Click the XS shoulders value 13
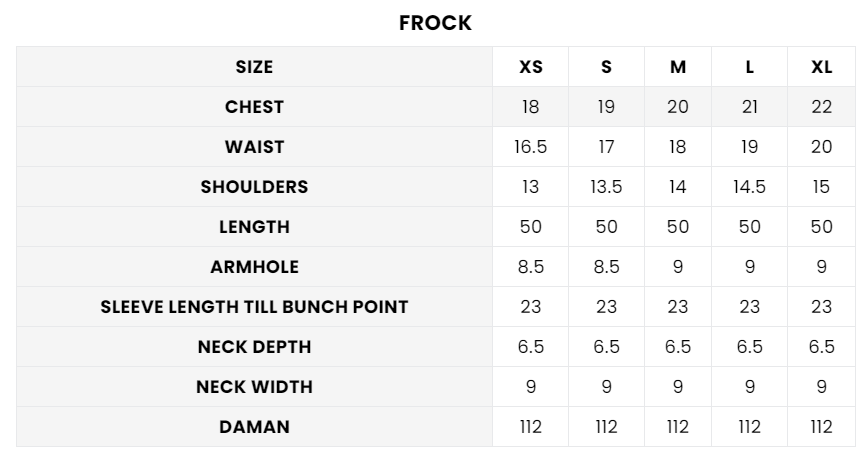 [x=531, y=187]
